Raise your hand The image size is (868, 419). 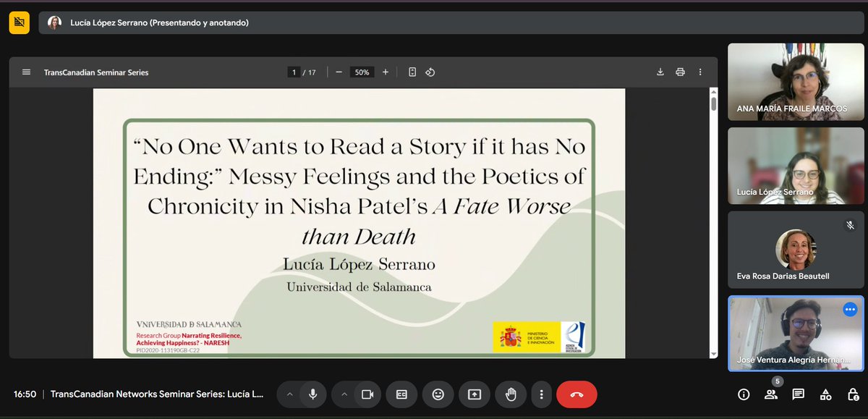point(510,394)
